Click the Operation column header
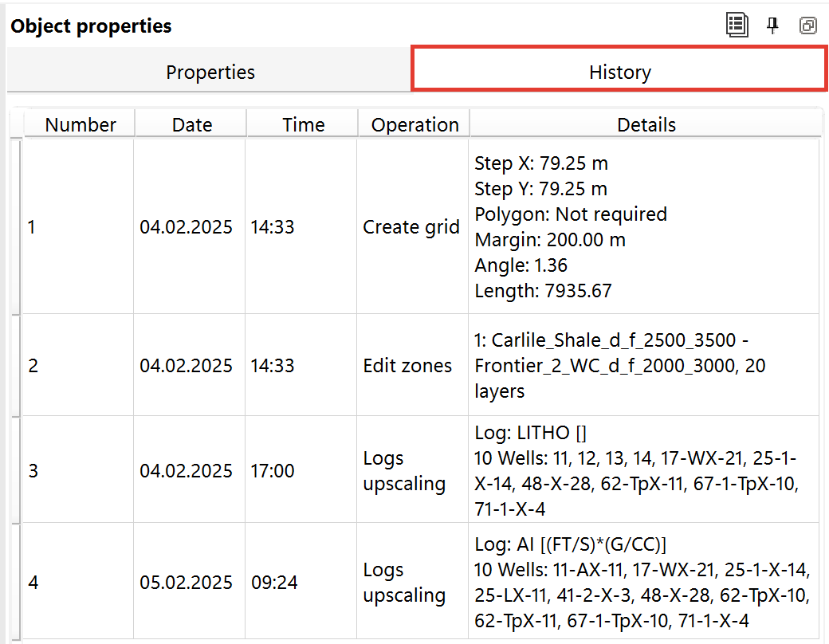 pyautogui.click(x=414, y=124)
